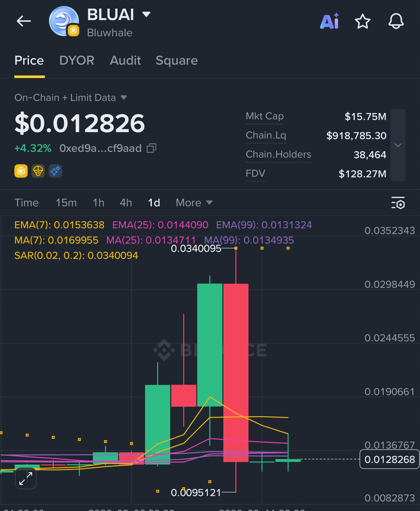Screen dimensions: 420x511
Task: Tap the $15.75M market cap value
Action: pos(366,117)
